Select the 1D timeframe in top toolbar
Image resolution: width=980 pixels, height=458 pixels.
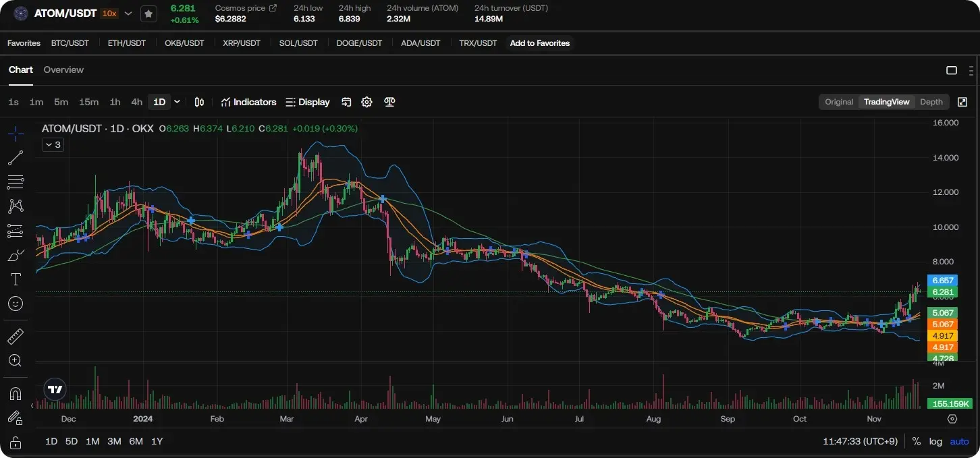pyautogui.click(x=159, y=102)
